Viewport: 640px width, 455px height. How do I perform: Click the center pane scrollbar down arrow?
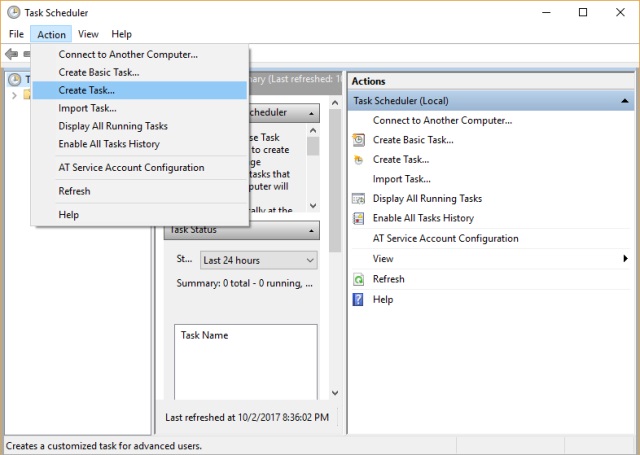pyautogui.click(x=335, y=393)
